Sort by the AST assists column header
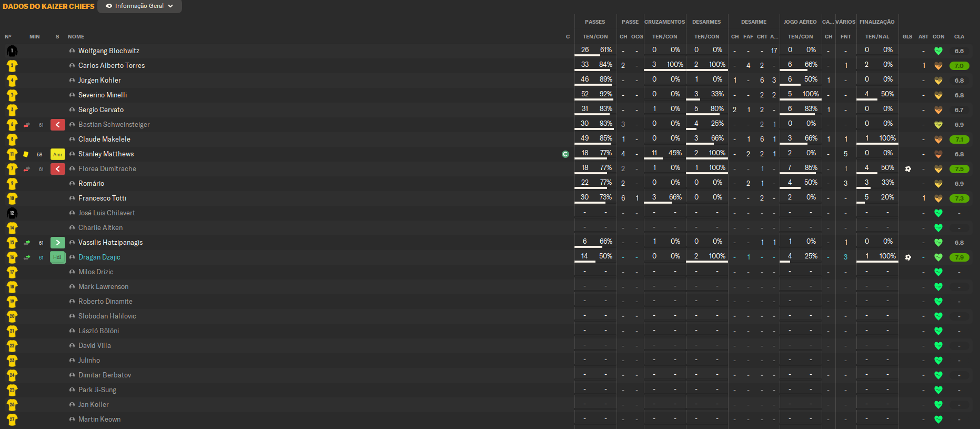Image resolution: width=980 pixels, height=429 pixels. 923,37
